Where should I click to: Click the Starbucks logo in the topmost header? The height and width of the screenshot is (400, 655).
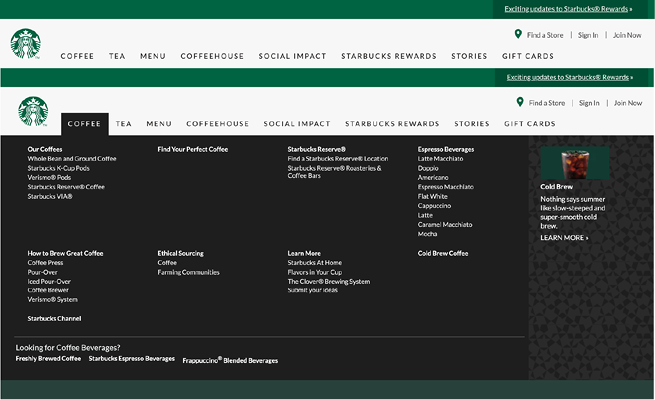pyautogui.click(x=25, y=44)
